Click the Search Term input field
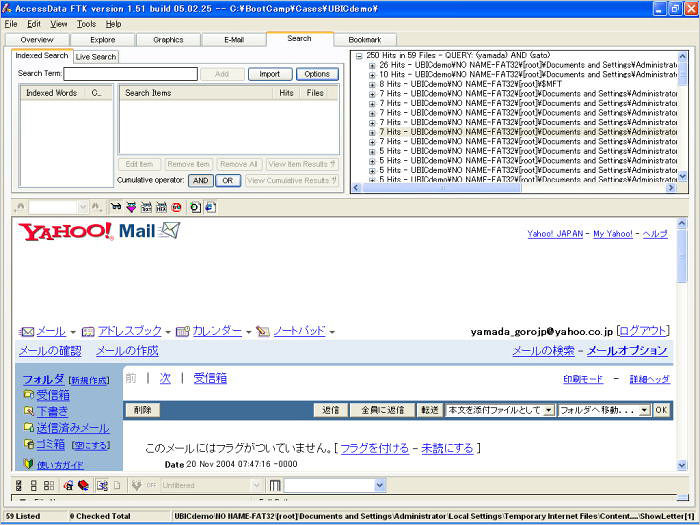This screenshot has height=525, width=700. tap(130, 74)
